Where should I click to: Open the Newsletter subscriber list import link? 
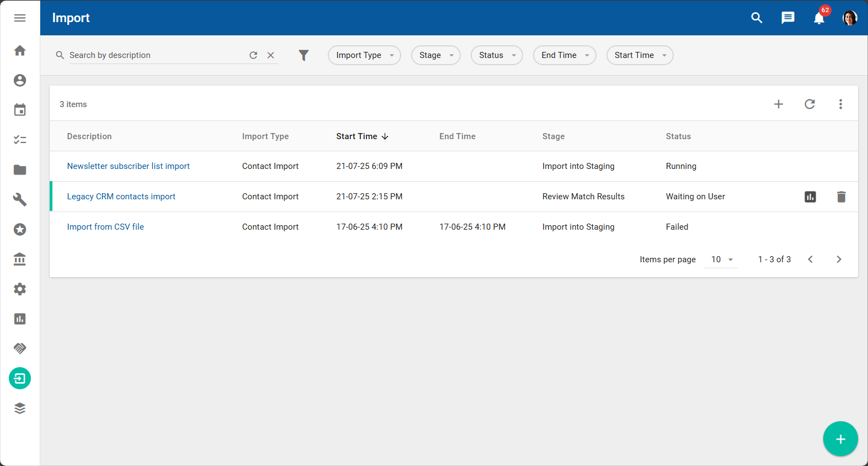coord(128,166)
